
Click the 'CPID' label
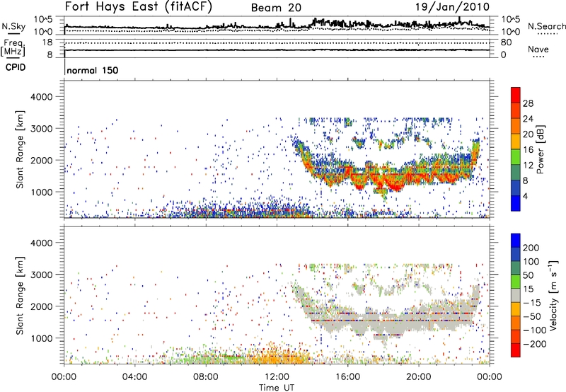click(16, 67)
